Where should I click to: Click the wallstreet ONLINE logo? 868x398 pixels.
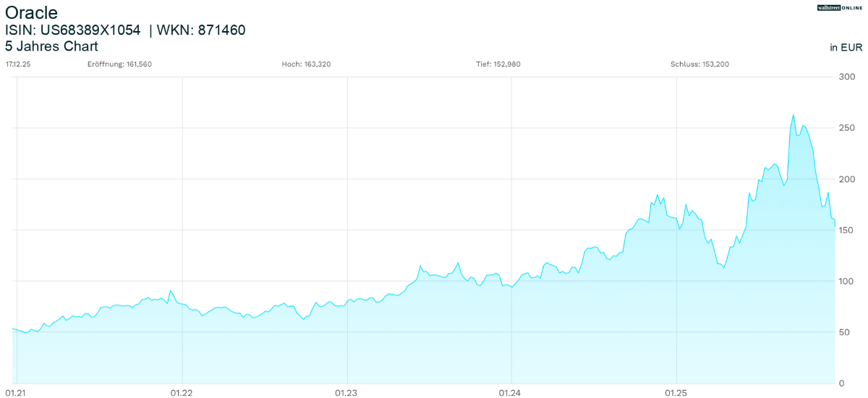point(840,7)
